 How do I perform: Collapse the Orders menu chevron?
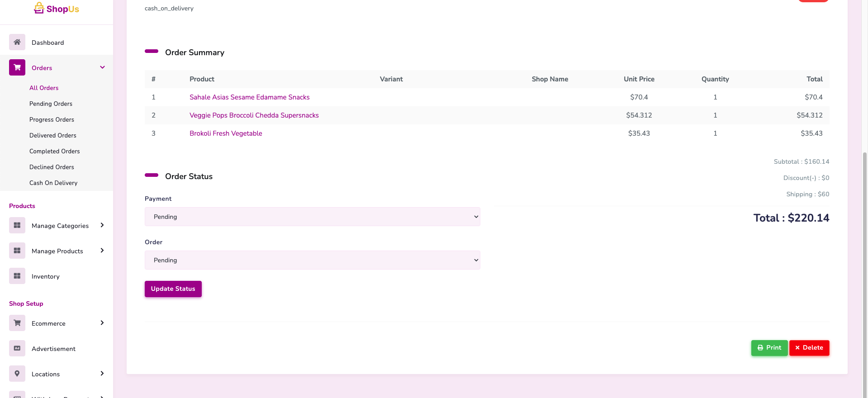point(102,67)
